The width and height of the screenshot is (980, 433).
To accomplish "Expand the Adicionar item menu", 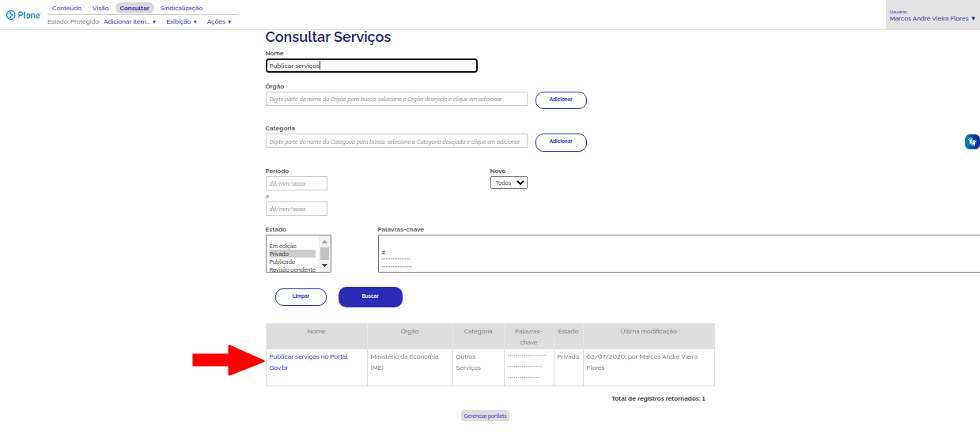I will 130,22.
